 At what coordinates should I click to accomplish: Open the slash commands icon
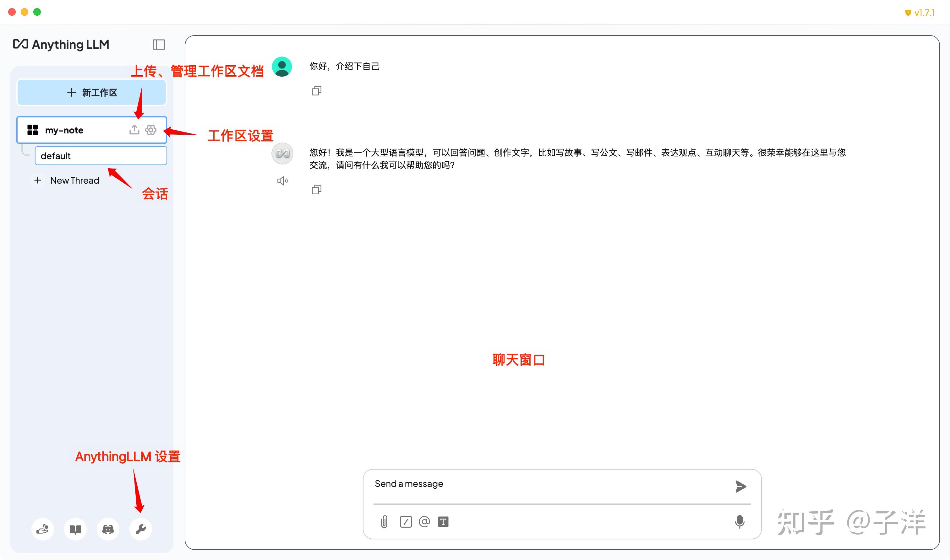[x=406, y=522]
